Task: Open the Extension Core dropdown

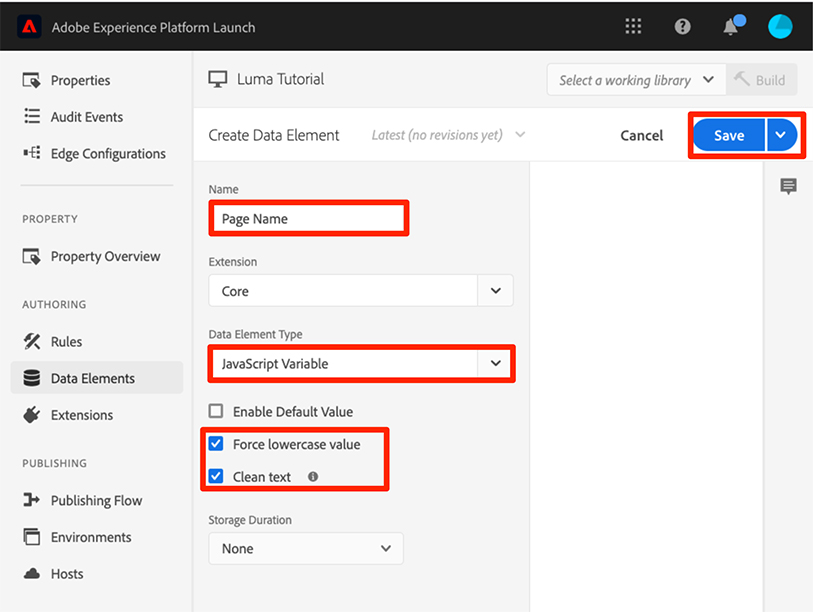Action: [361, 290]
